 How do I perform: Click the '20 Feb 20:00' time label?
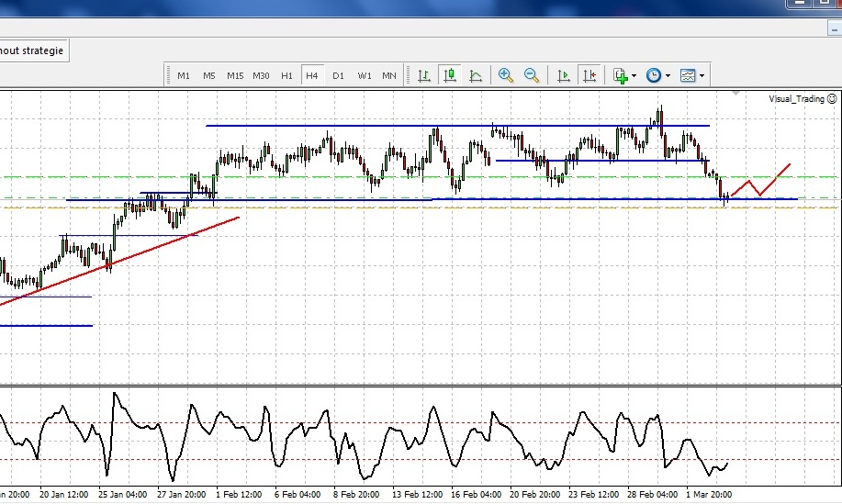coord(534,494)
